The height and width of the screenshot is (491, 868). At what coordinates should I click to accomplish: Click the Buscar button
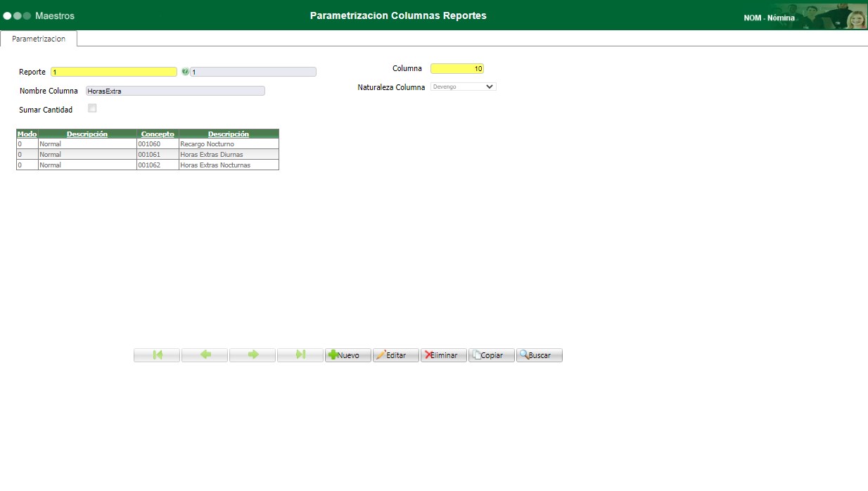(540, 355)
